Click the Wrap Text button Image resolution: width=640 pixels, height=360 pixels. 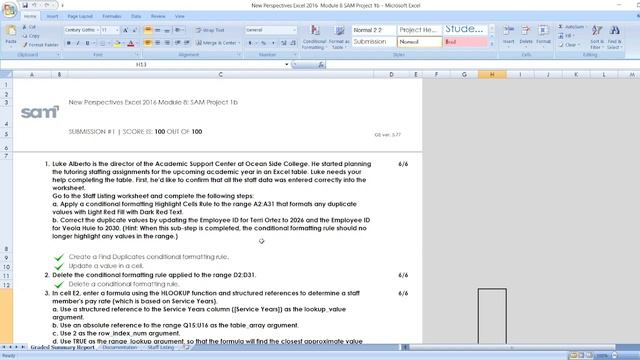pos(210,30)
